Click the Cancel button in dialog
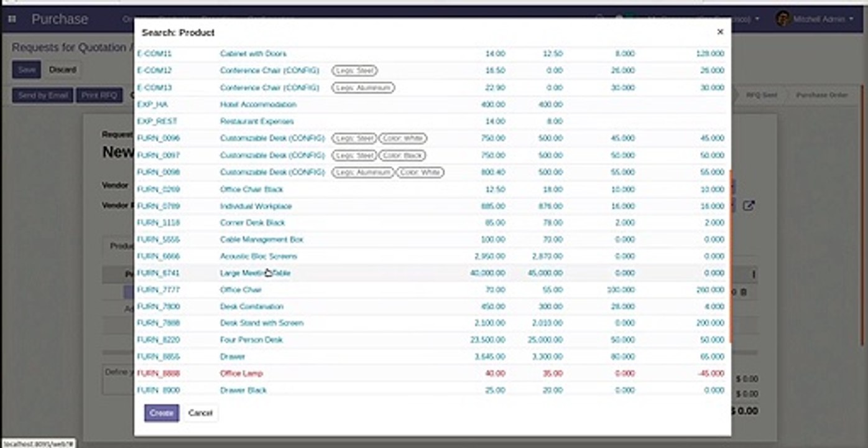Image resolution: width=868 pixels, height=448 pixels. coord(200,413)
